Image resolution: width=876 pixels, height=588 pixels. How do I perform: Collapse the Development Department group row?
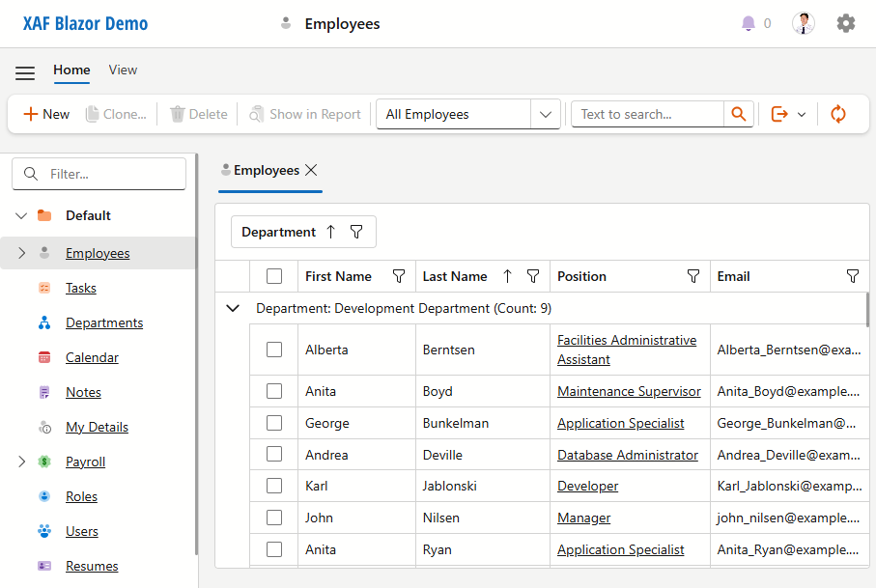pyautogui.click(x=233, y=308)
